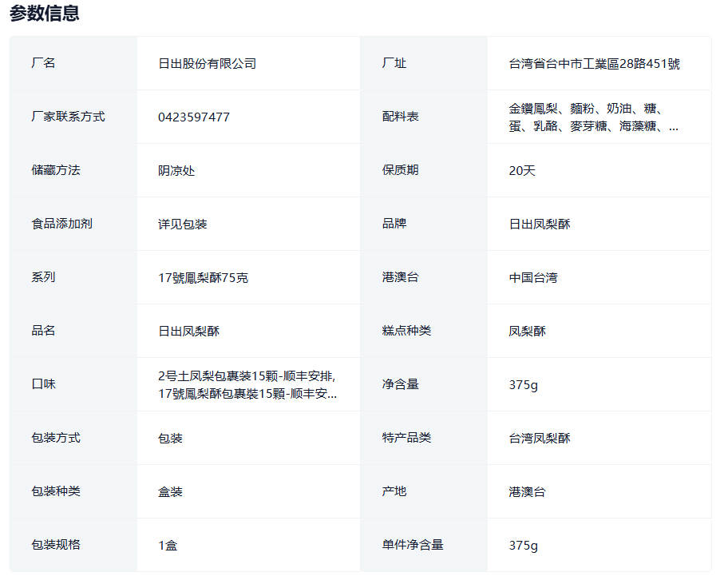Image resolution: width=728 pixels, height=584 pixels.
Task: Select the series value 17號鳳梨酥75克
Action: [203, 278]
